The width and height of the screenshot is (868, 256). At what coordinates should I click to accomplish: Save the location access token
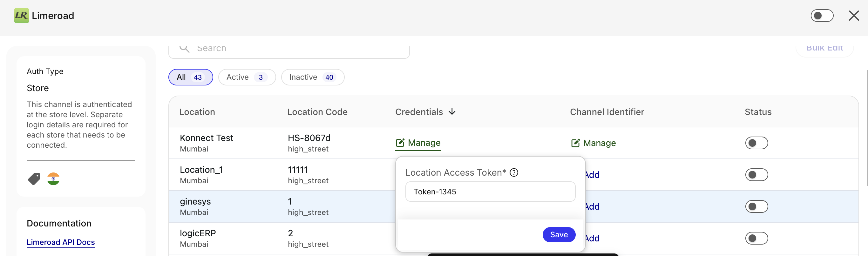coord(559,234)
